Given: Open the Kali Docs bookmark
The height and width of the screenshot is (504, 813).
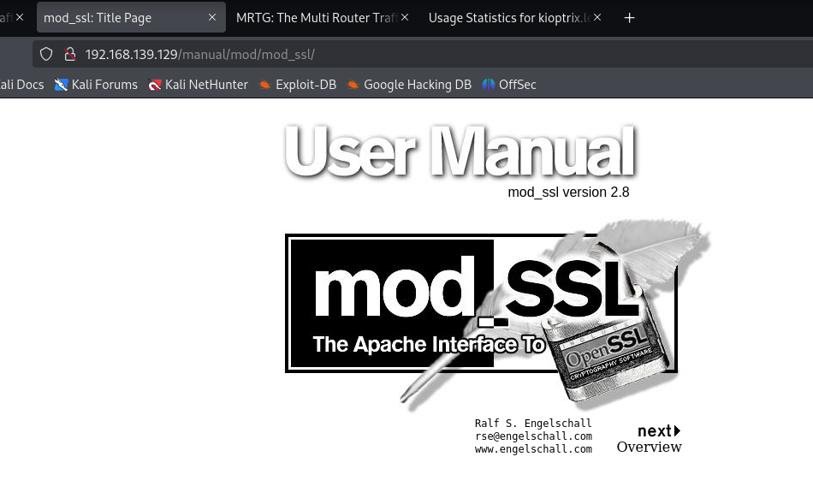Looking at the screenshot, I should click(21, 85).
